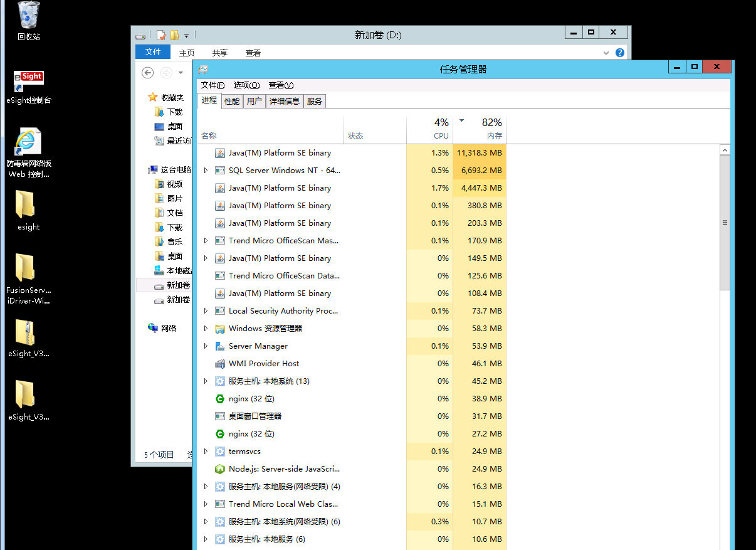Click the Task Manager title bar icon

coord(203,69)
